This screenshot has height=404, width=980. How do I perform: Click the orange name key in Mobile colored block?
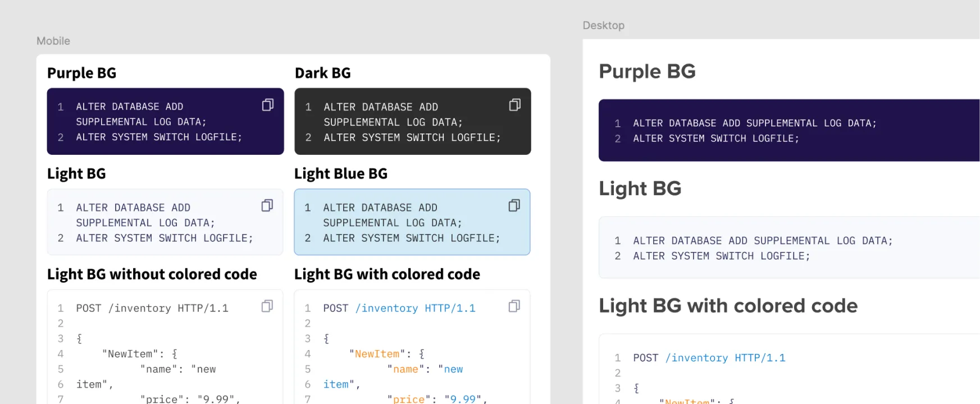(x=405, y=369)
